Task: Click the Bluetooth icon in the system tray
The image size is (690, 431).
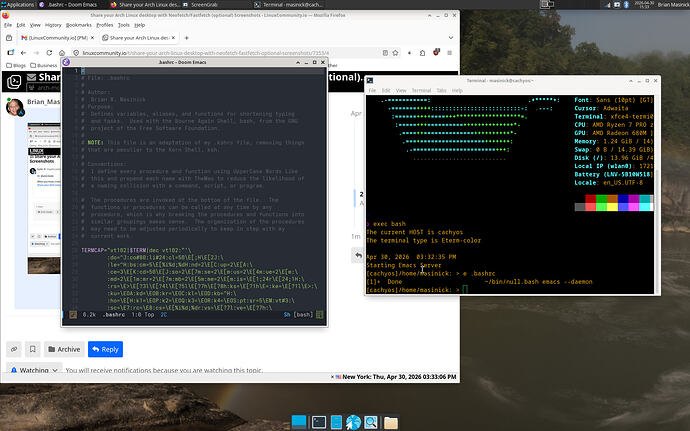Action: [x=626, y=4]
